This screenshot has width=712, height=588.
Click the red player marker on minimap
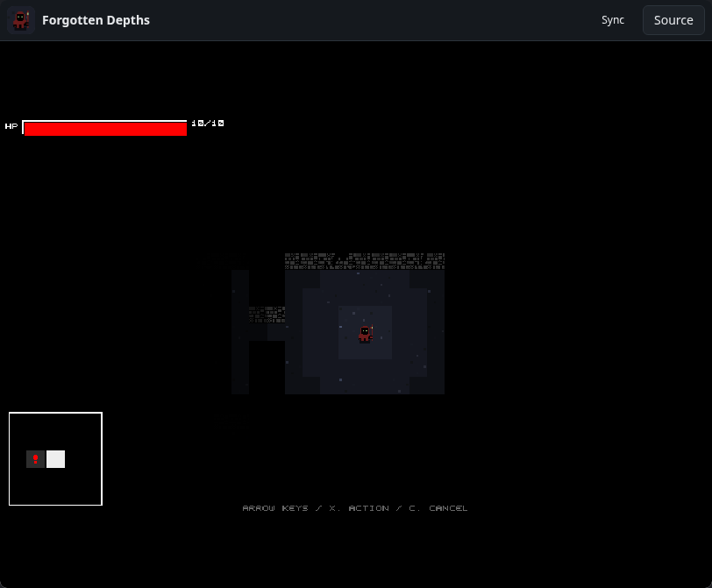point(35,459)
